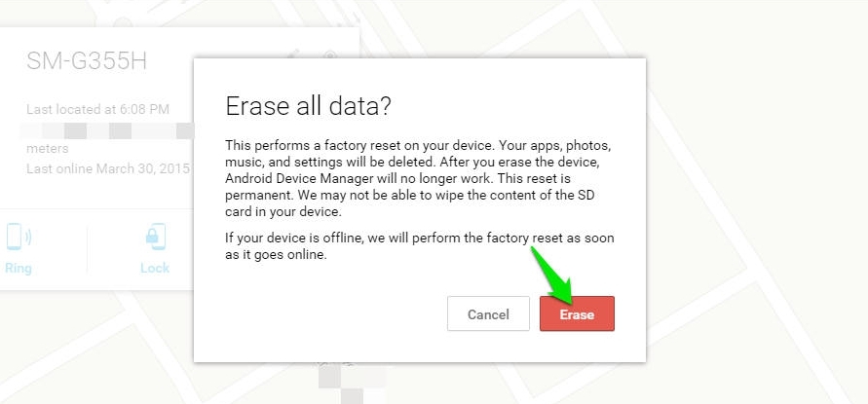The width and height of the screenshot is (868, 404).
Task: Click the ringing phone icon
Action: coord(19,237)
